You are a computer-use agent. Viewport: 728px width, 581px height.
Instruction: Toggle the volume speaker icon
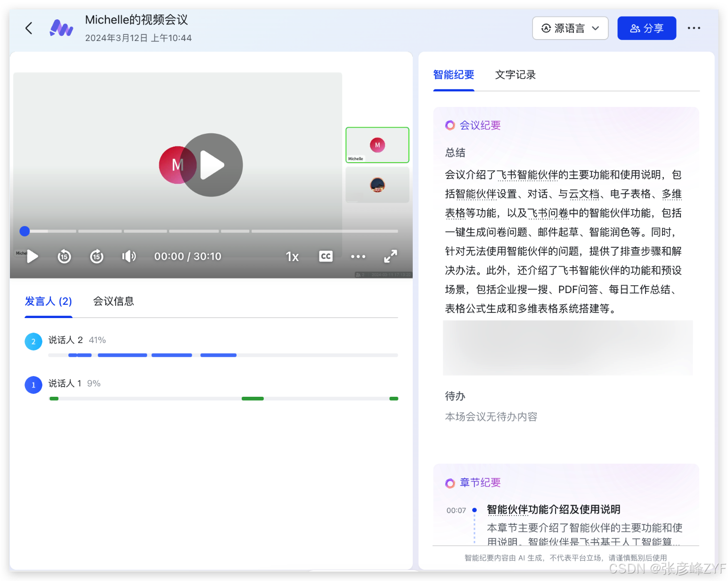[129, 256]
